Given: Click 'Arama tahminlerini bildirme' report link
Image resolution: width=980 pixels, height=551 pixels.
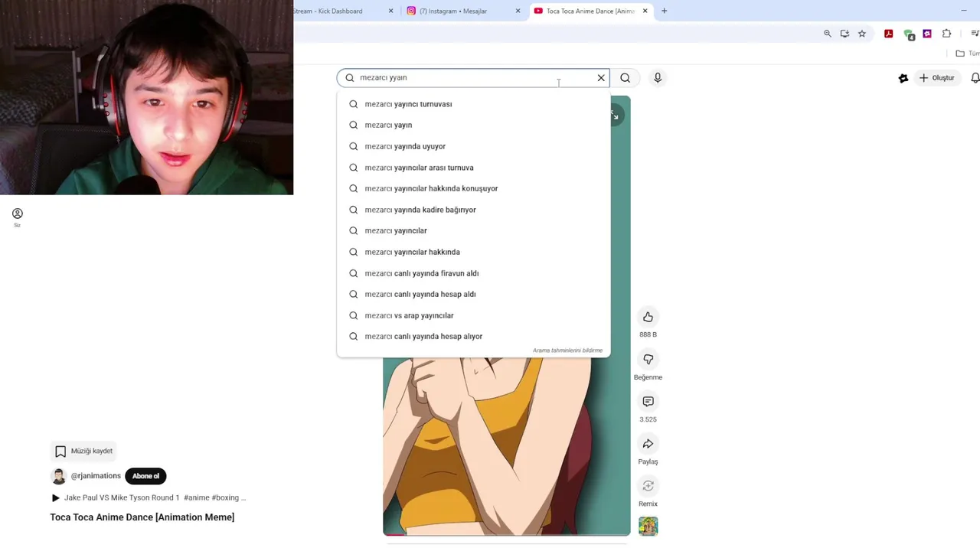Looking at the screenshot, I should coord(567,350).
